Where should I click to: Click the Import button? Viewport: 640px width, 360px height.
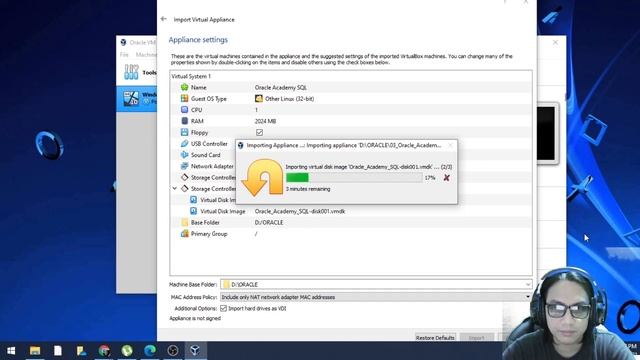[477, 338]
